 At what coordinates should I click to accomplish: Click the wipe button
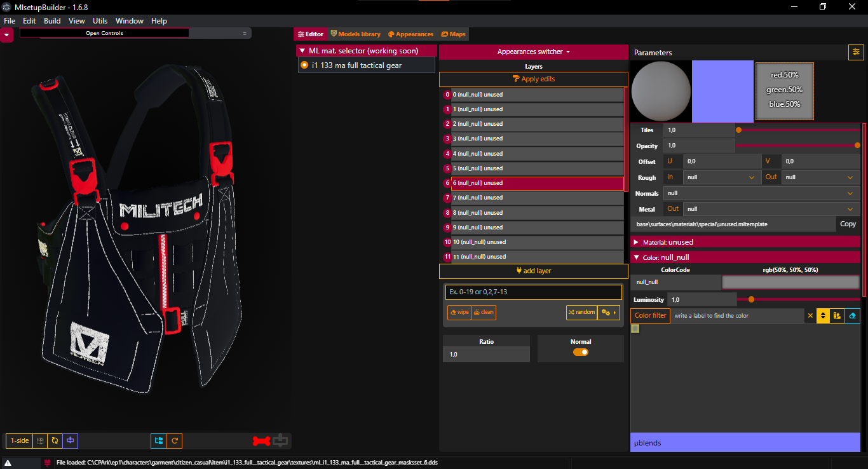point(459,312)
